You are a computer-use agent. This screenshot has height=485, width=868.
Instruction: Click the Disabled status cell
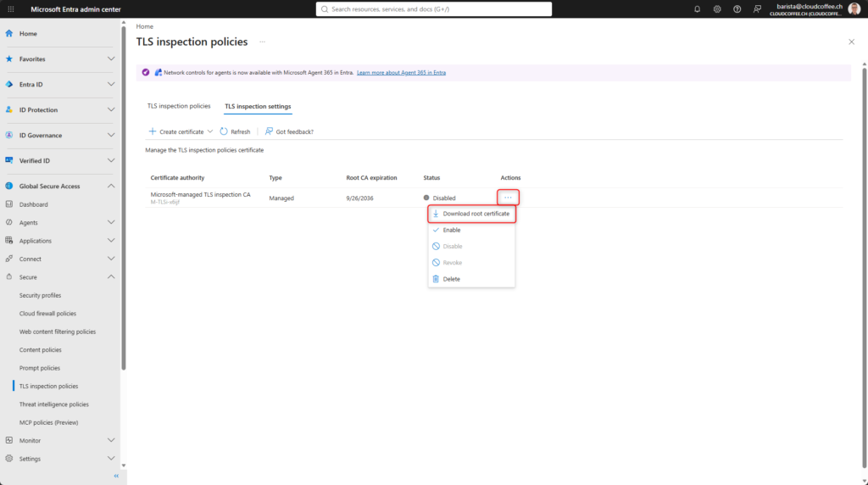coord(440,198)
